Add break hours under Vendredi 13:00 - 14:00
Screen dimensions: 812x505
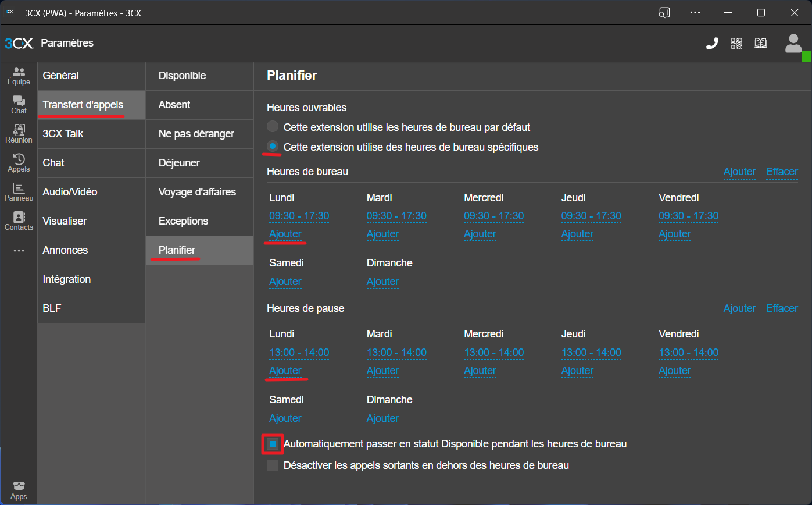[x=675, y=371]
